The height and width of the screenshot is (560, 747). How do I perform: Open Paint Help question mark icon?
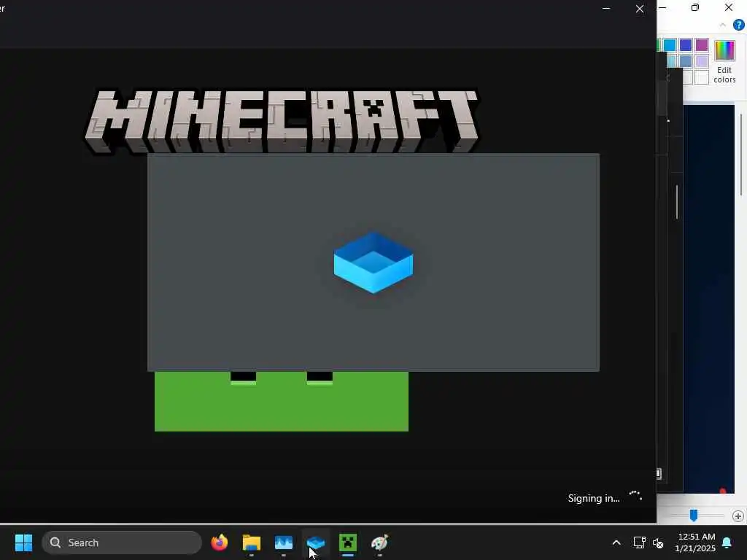click(x=738, y=25)
